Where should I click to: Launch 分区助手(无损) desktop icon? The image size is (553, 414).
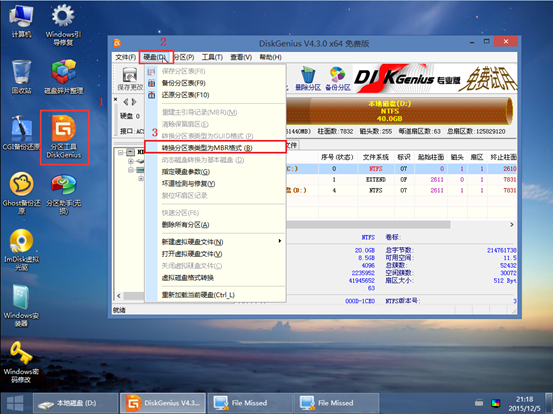click(x=63, y=193)
